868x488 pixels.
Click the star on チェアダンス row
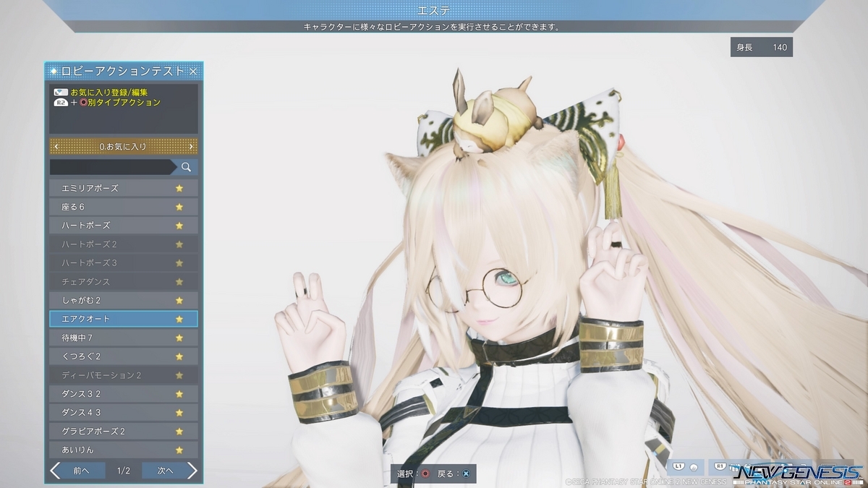[179, 282]
